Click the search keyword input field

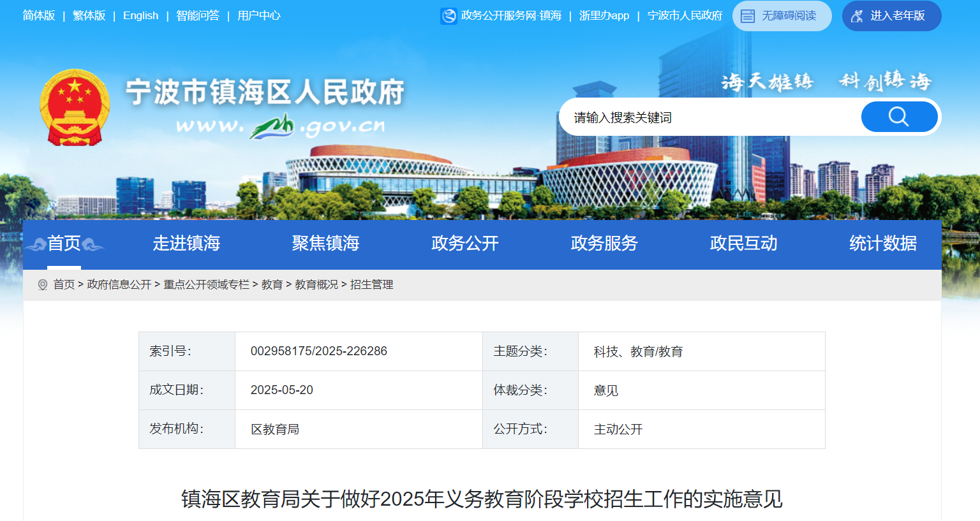708,117
